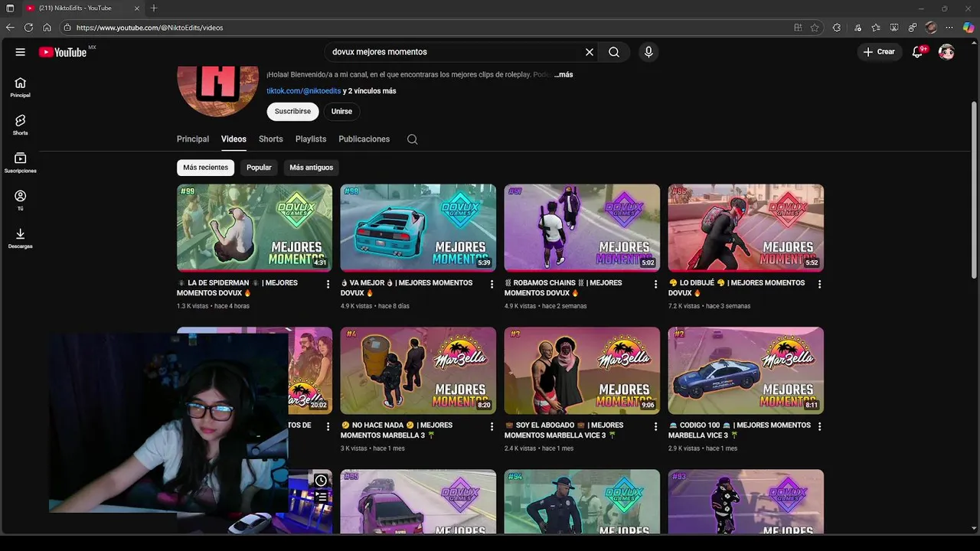This screenshot has width=980, height=551.
Task: Click the Suscribirse button
Action: [292, 112]
